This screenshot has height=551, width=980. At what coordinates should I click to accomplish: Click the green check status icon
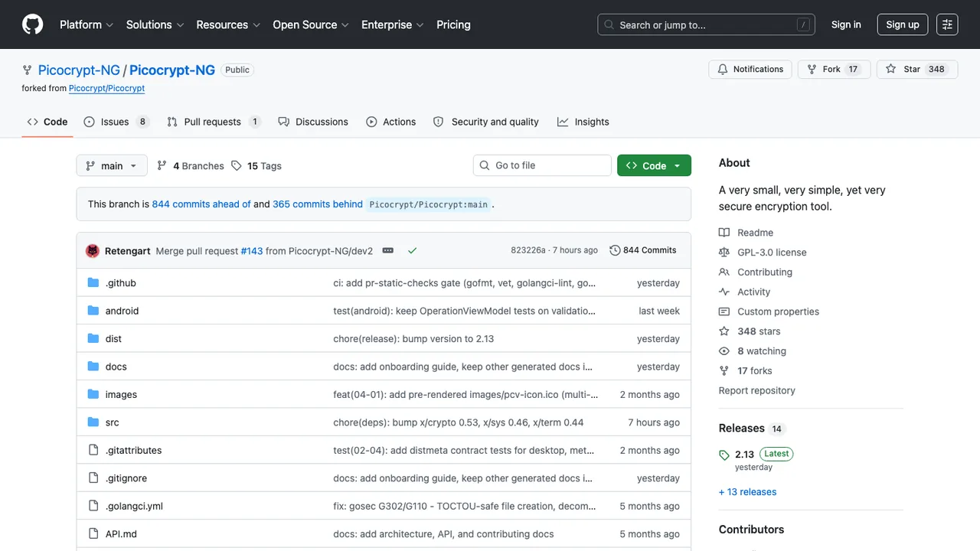(x=413, y=250)
